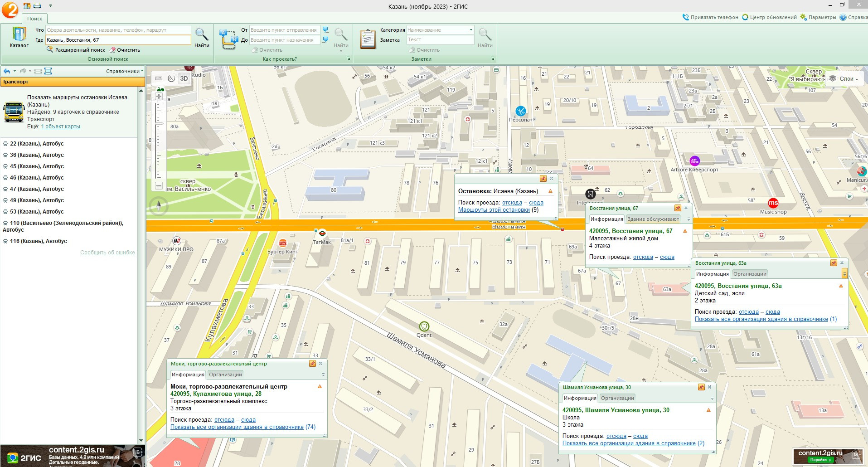Select the ruler measurement tool on map
The height and width of the screenshot is (467, 868).
(159, 78)
